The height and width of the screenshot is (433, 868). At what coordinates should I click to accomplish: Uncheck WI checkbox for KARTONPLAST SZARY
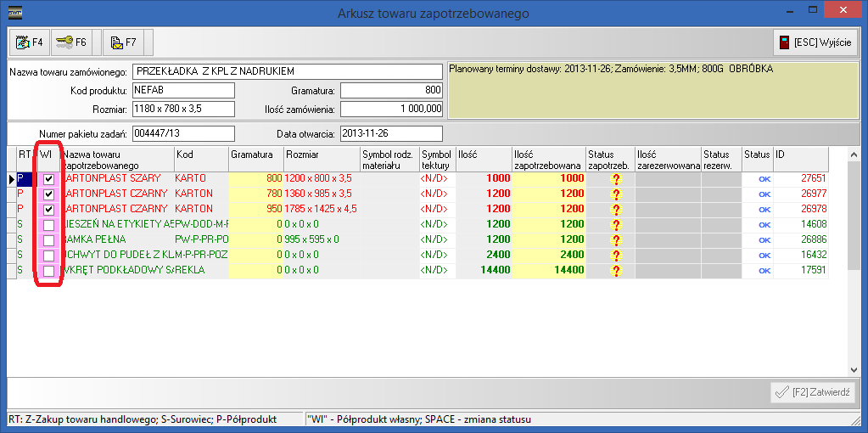click(49, 179)
